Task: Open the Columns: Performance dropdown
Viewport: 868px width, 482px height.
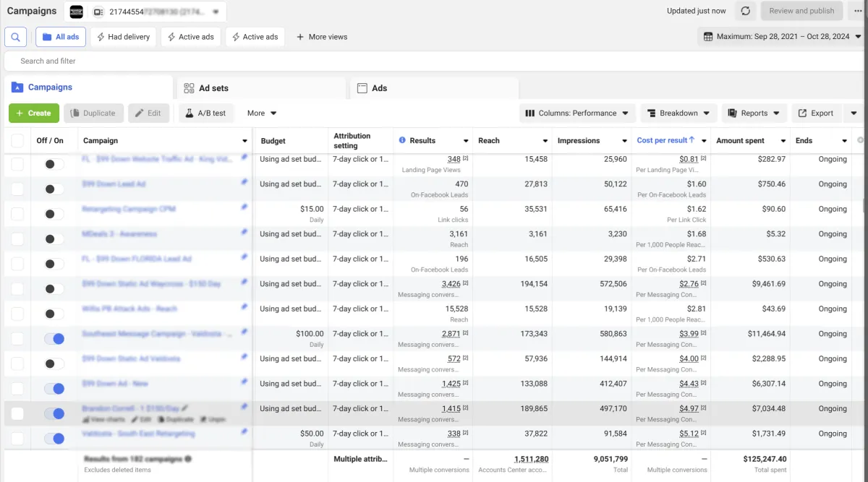Action: (x=576, y=113)
